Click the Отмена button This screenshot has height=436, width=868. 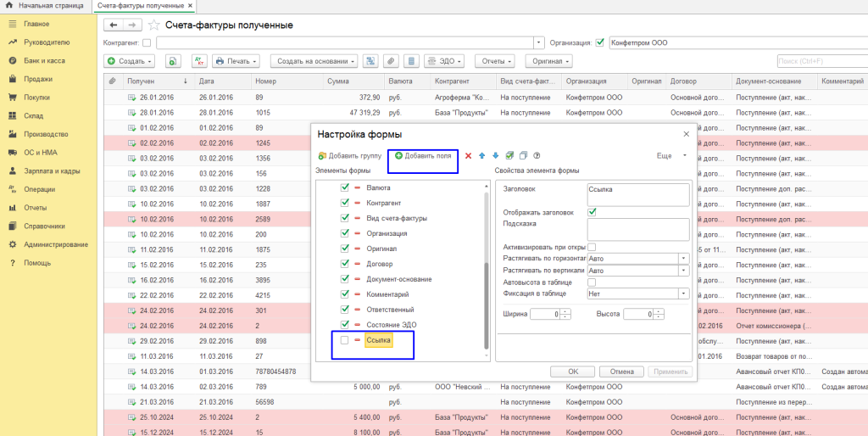pos(622,372)
